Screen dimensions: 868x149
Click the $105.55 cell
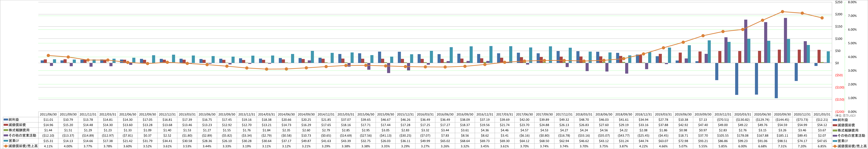pyautogui.click(x=723, y=136)
